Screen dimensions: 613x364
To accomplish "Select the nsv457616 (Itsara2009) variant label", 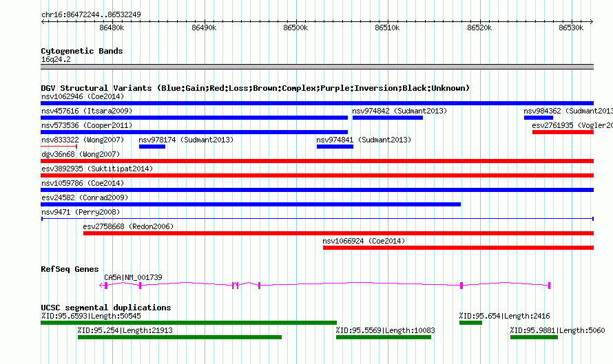I will tap(87, 111).
